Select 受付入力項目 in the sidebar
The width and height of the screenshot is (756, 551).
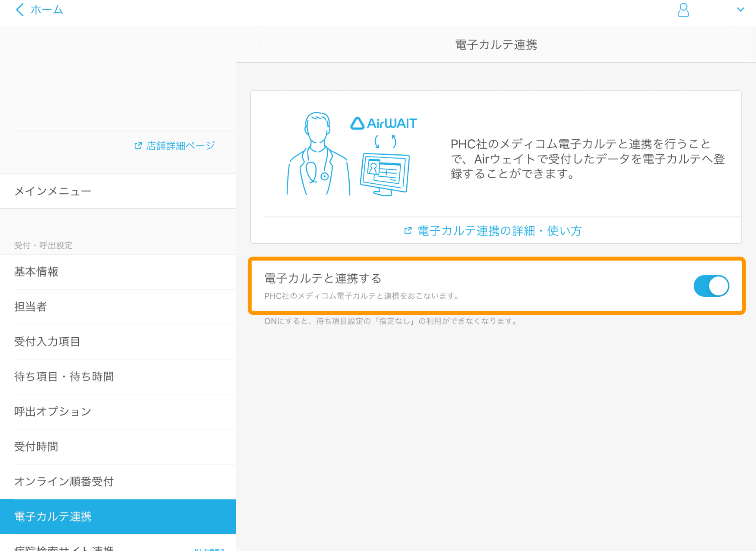pos(118,342)
